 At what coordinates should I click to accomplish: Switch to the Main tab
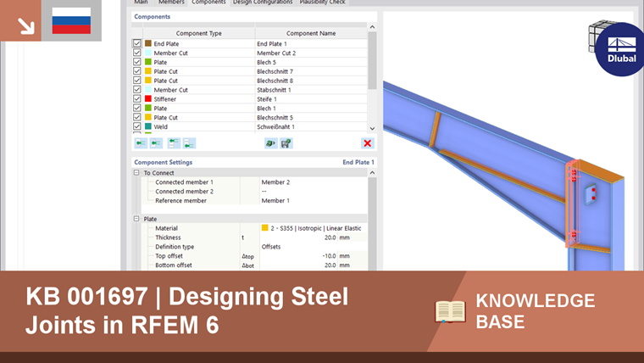tap(141, 3)
